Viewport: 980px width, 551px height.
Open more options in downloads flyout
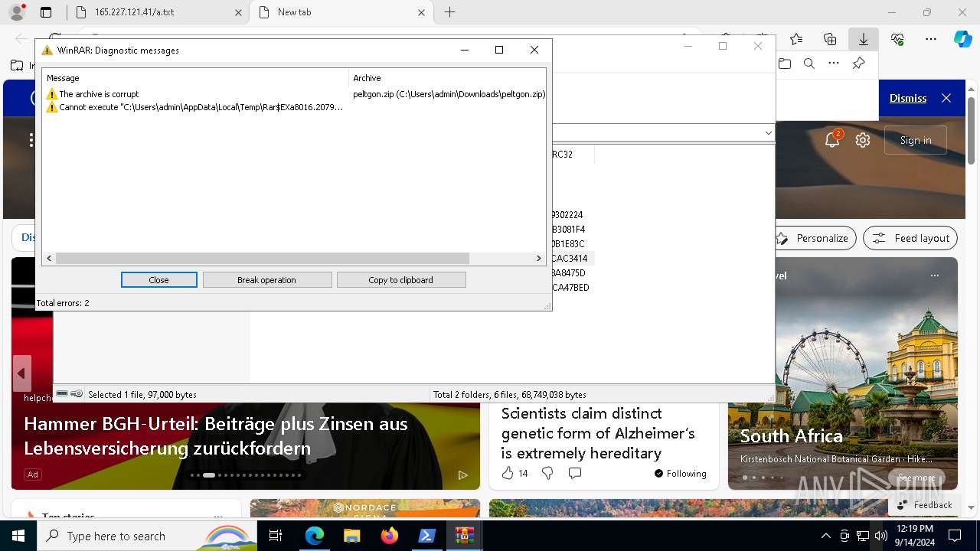(834, 64)
